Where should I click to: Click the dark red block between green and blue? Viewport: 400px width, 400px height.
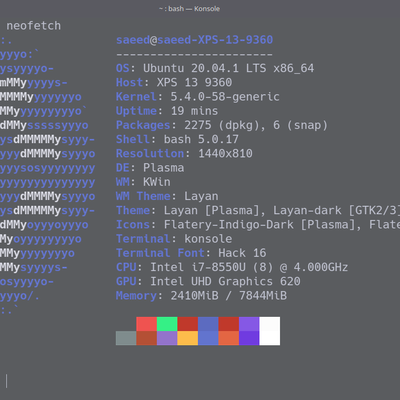coord(188,324)
